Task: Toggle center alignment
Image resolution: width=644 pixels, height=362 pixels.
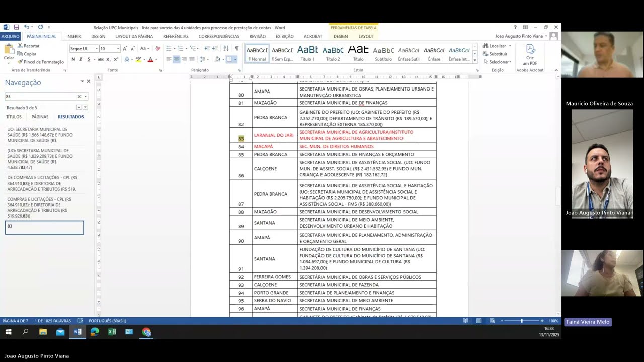Action: (176, 59)
